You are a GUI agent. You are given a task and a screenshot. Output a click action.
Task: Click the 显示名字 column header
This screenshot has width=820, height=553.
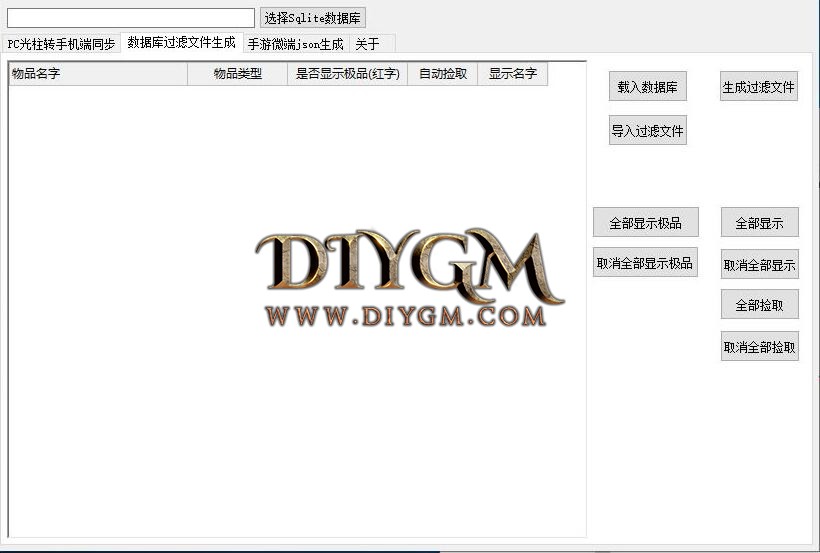[512, 74]
